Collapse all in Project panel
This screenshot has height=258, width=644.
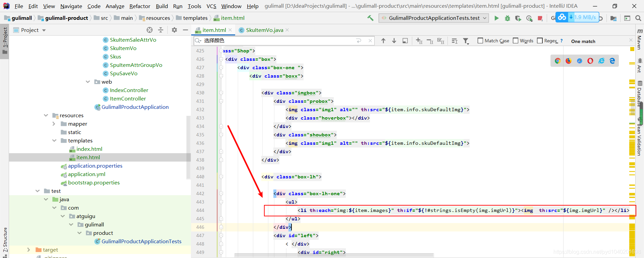pos(161,30)
